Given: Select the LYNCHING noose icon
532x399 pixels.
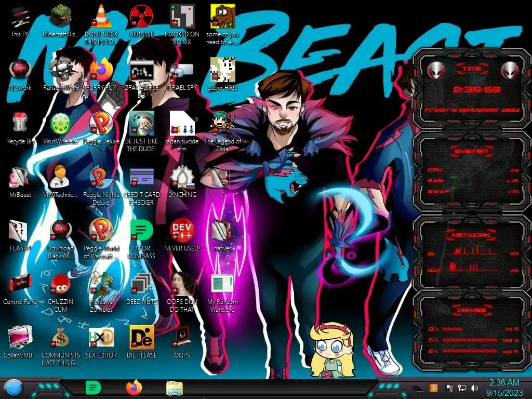Looking at the screenshot, I should 182,177.
